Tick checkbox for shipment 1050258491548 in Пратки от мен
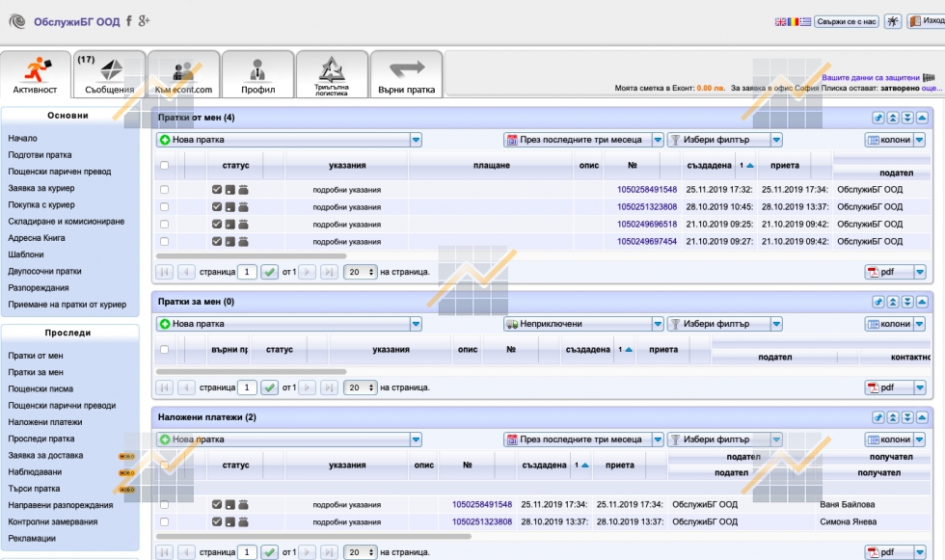Image resolution: width=945 pixels, height=560 pixels. click(165, 190)
